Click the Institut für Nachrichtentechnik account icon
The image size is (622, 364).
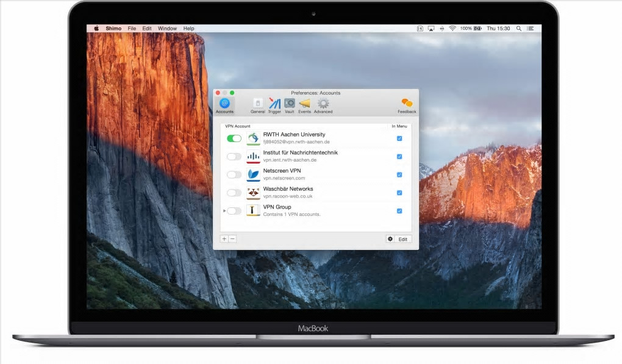[x=253, y=156]
